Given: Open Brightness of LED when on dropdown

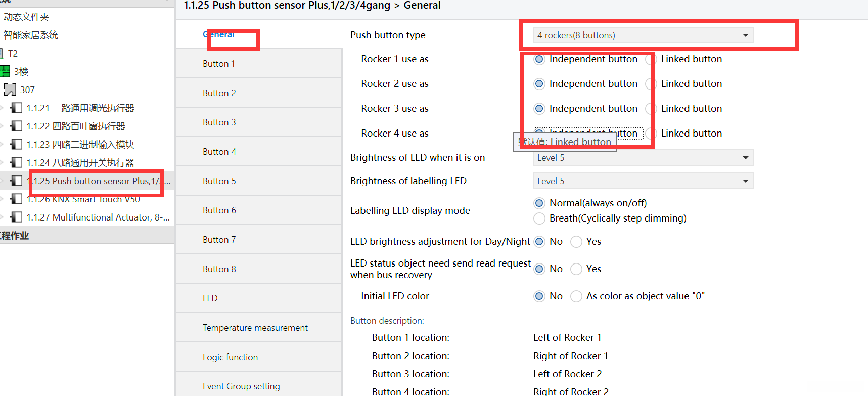Looking at the screenshot, I should point(643,158).
